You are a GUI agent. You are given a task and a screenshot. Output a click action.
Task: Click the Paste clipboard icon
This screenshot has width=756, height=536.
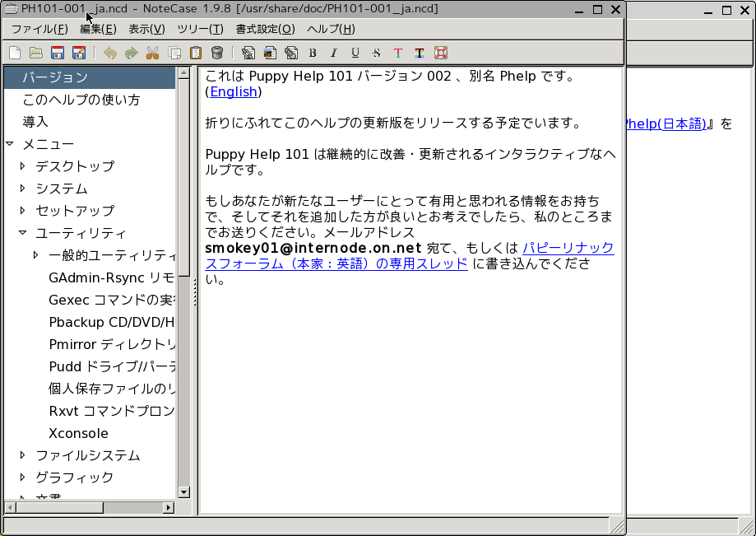tap(195, 53)
